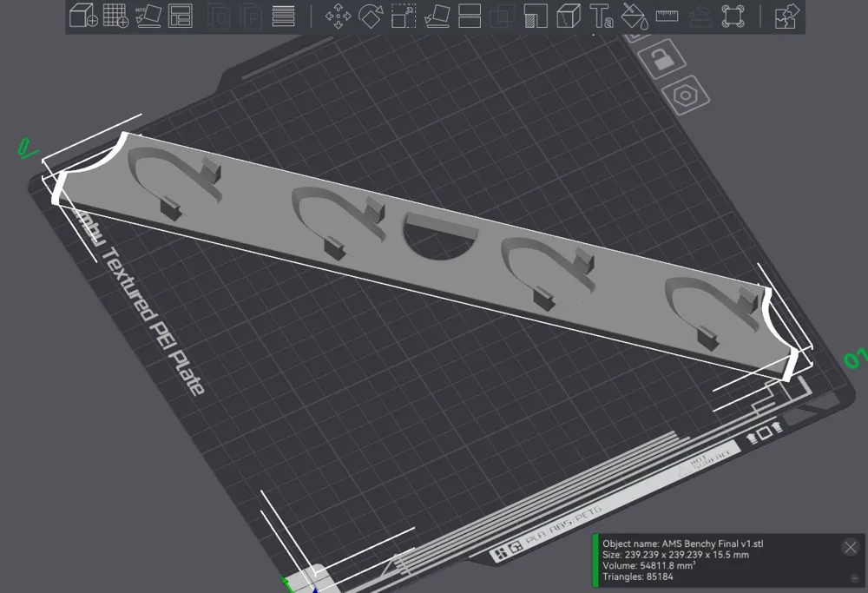Select the Text shape tool

point(602,16)
